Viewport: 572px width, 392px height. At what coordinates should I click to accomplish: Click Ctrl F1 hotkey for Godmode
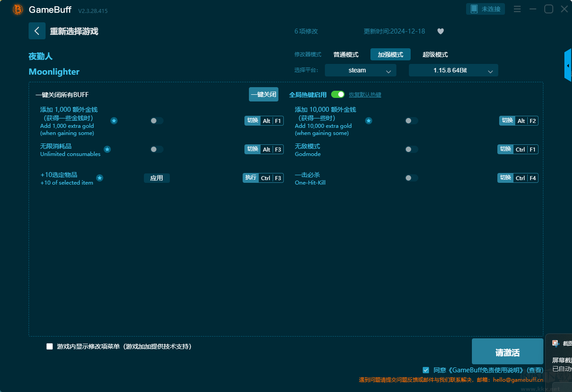(518, 149)
